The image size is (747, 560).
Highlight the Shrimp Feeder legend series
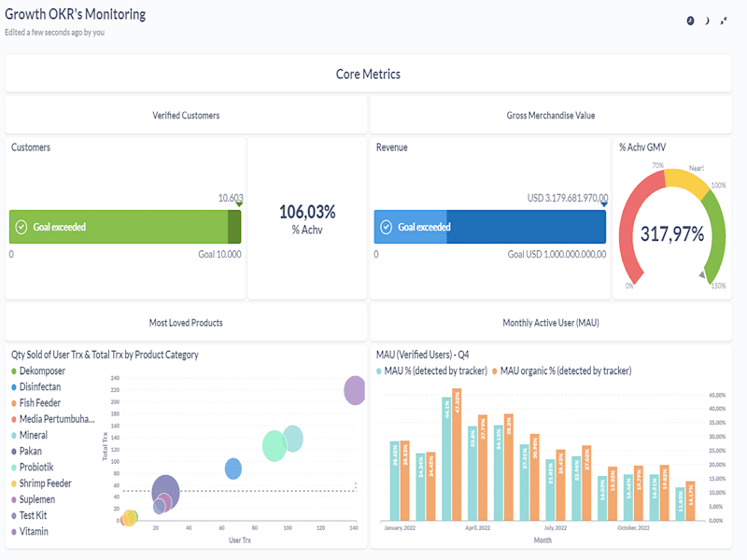click(x=41, y=483)
